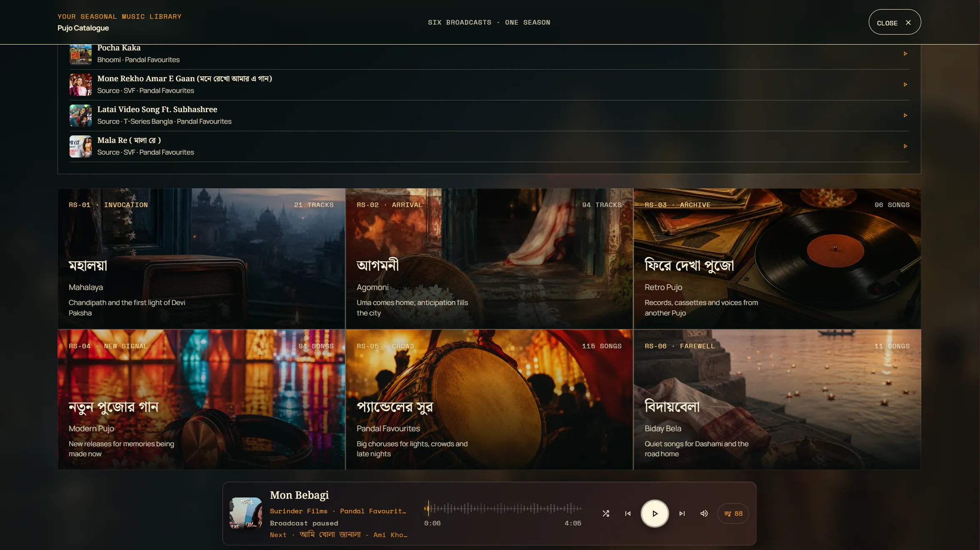Click 'RS-06 · FAREWELL' label
Screen dimensions: 980x550
[680, 346]
